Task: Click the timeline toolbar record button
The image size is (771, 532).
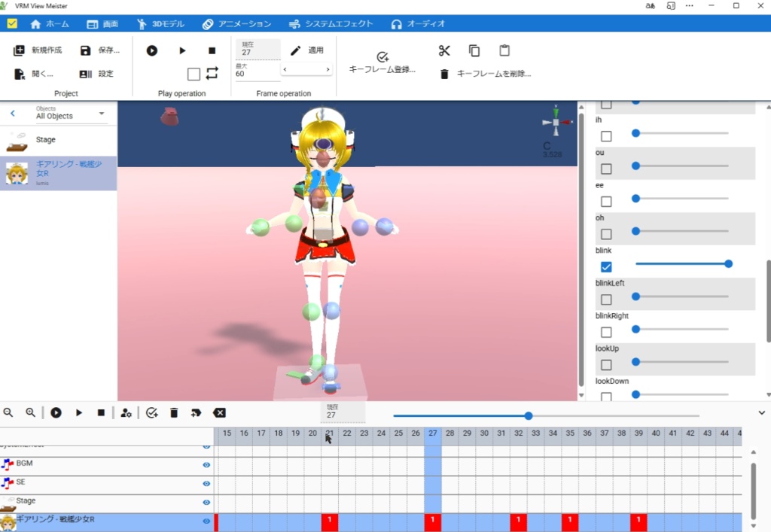Action: [x=56, y=412]
